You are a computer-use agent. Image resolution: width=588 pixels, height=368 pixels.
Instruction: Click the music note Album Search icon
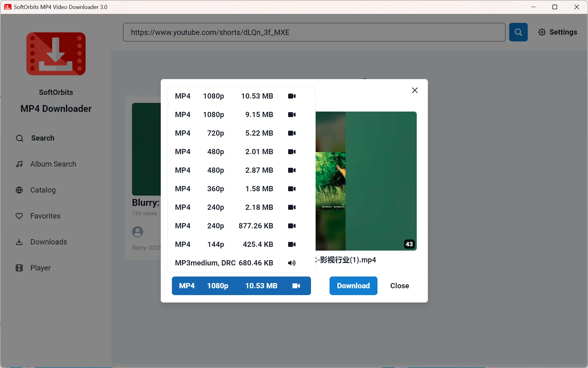coord(19,164)
